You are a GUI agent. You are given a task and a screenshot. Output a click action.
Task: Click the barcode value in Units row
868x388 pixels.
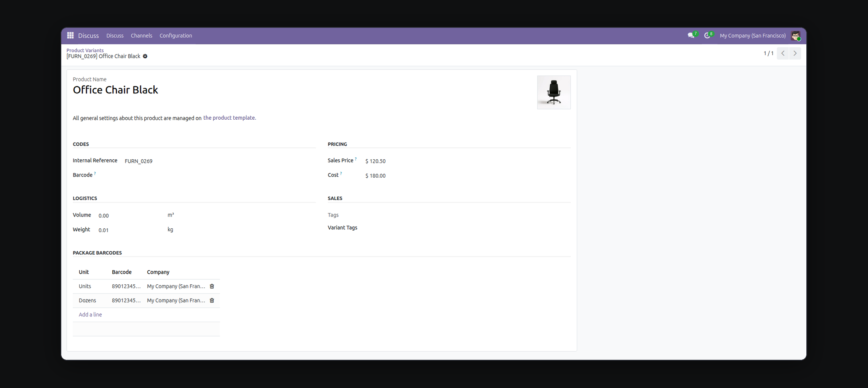pyautogui.click(x=126, y=286)
